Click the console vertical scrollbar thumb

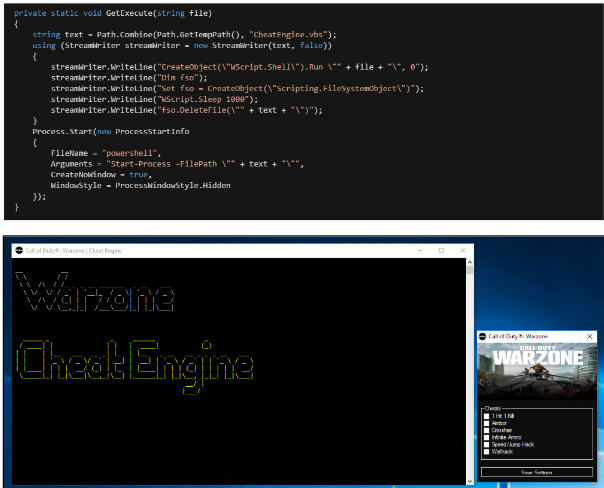click(x=470, y=270)
